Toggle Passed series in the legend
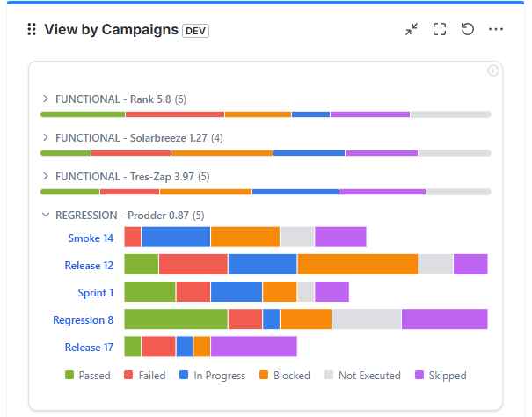The image size is (532, 417). tap(88, 376)
